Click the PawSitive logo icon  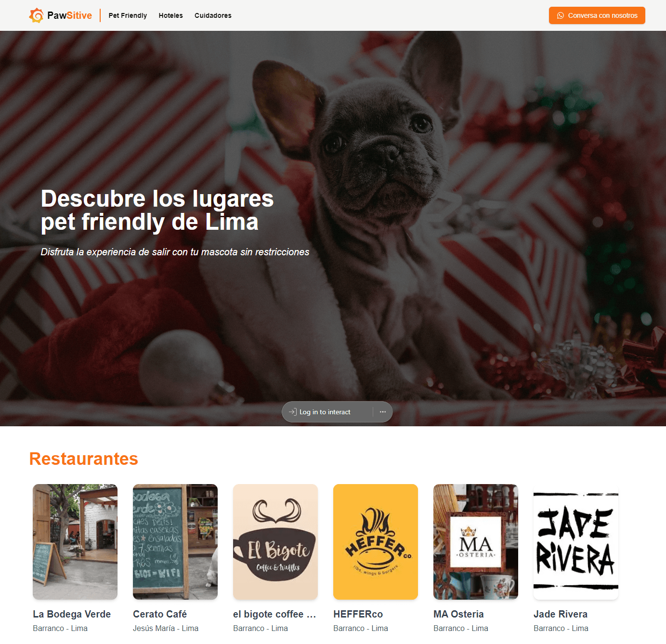[x=36, y=15]
